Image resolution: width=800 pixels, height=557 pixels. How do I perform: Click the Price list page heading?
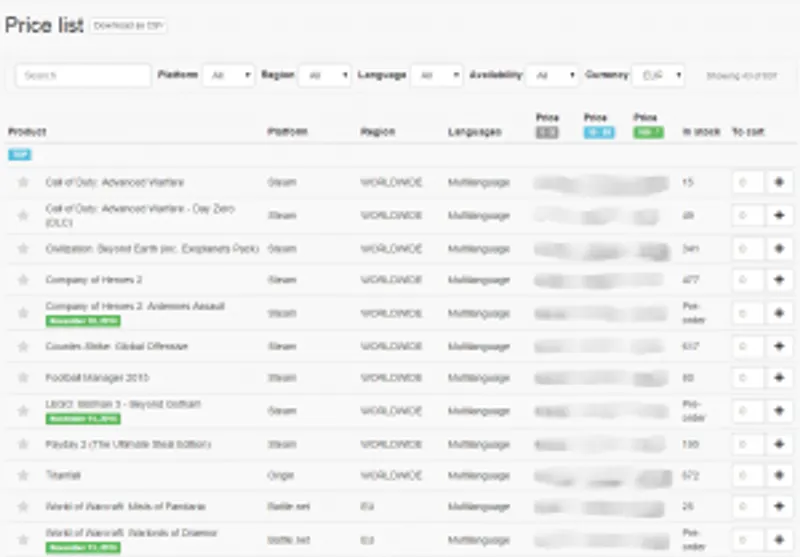pos(44,25)
